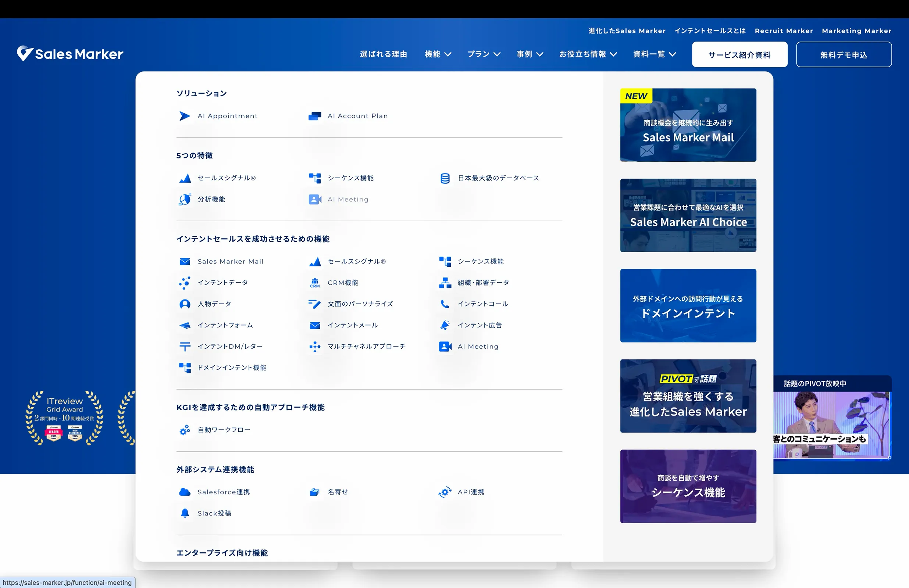Click the Slack投稿 bell icon

(185, 513)
